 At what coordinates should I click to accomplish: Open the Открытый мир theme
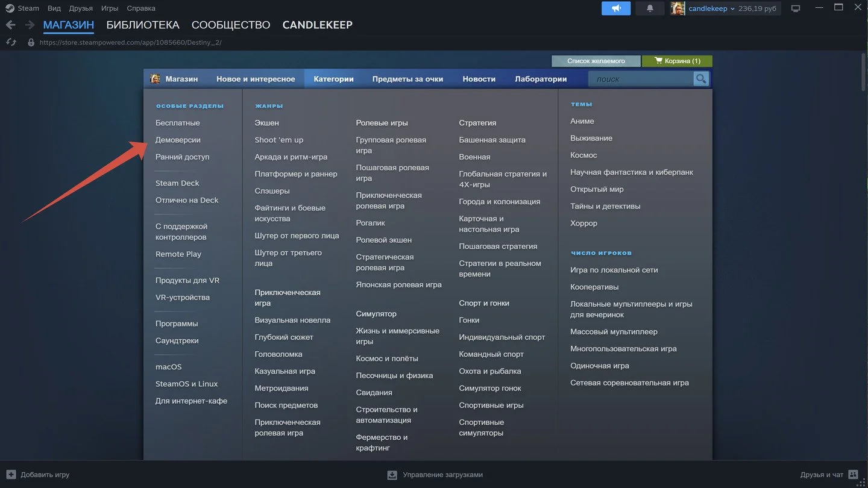pos(597,189)
